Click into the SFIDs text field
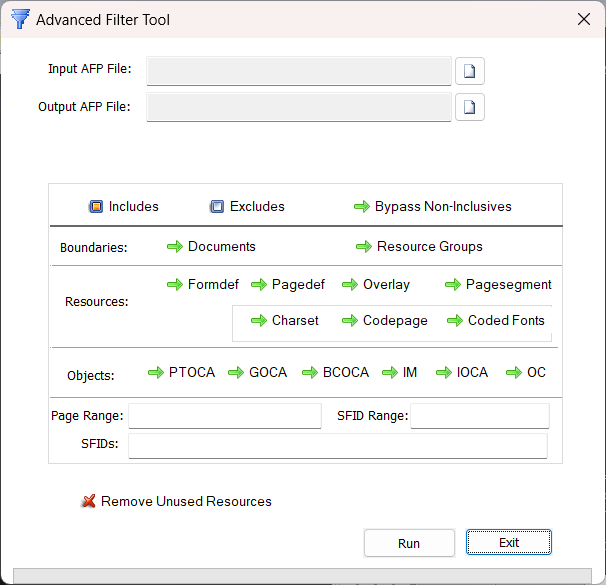Screen dimensions: 606x585 click(x=337, y=445)
